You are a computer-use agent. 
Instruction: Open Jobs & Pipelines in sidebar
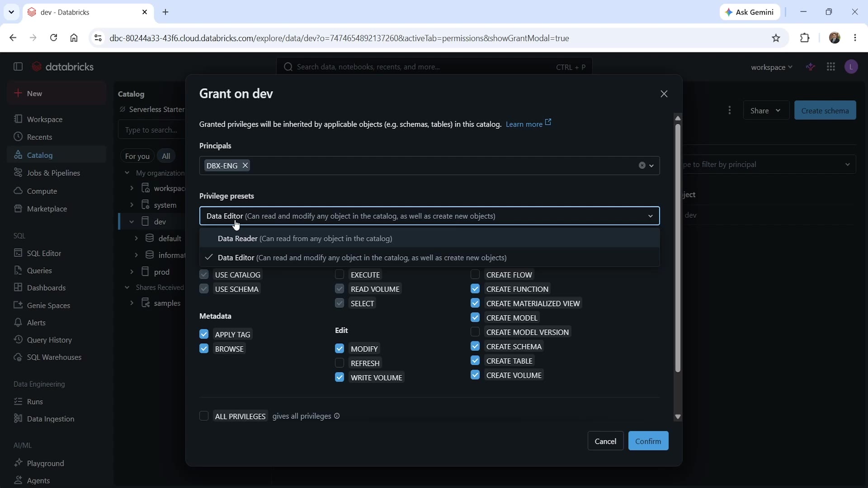coord(57,173)
